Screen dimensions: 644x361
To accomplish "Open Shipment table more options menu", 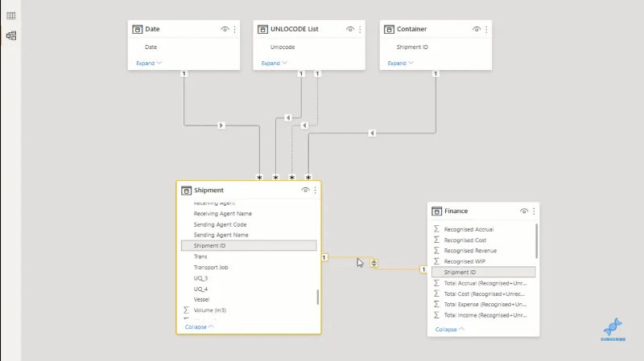I will pos(315,190).
